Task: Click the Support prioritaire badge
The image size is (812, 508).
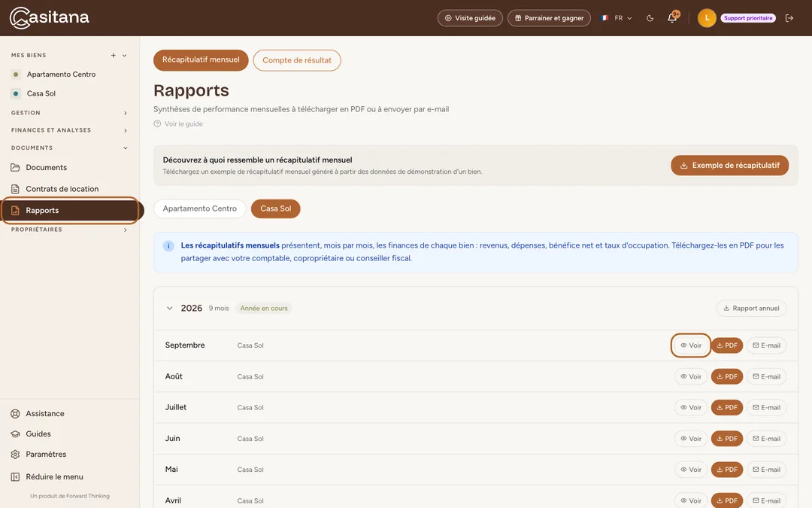Action: [748, 18]
